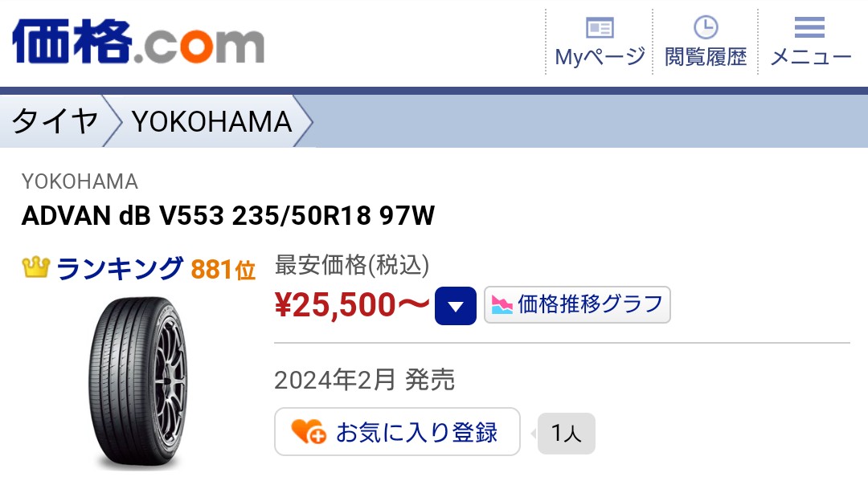This screenshot has width=868, height=489.
Task: Open the メニュー hamburger icon
Action: [809, 28]
